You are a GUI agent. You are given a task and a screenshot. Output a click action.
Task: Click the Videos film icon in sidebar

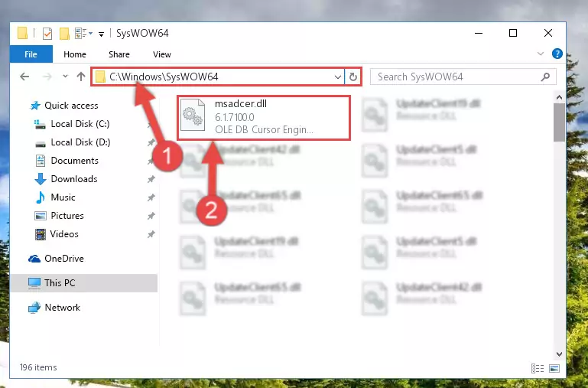pyautogui.click(x=40, y=234)
